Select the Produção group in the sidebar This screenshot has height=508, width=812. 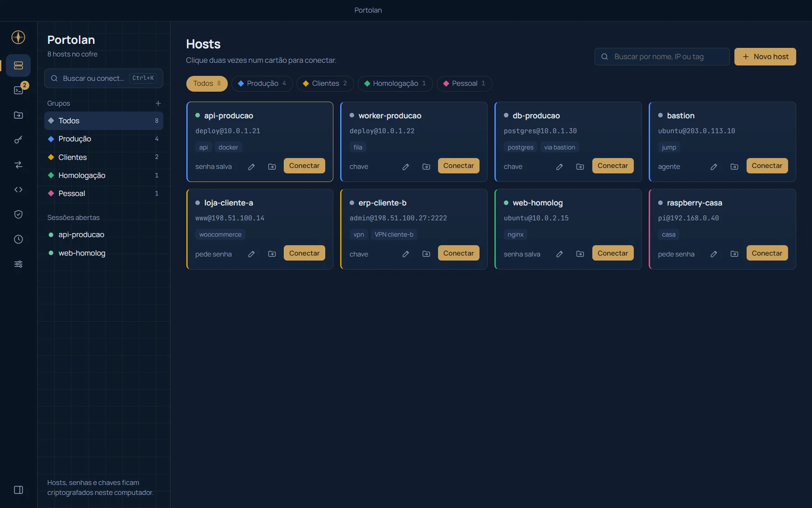coord(104,139)
